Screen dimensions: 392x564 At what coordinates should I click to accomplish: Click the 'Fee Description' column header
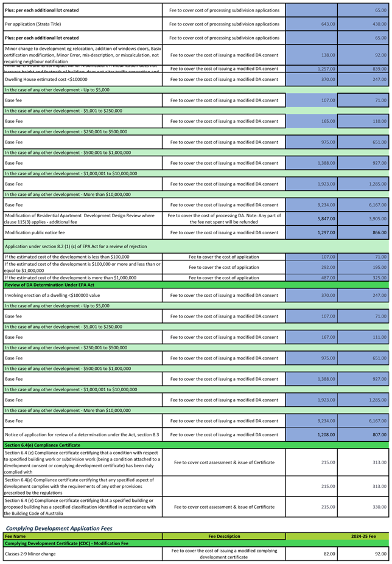coord(224,536)
